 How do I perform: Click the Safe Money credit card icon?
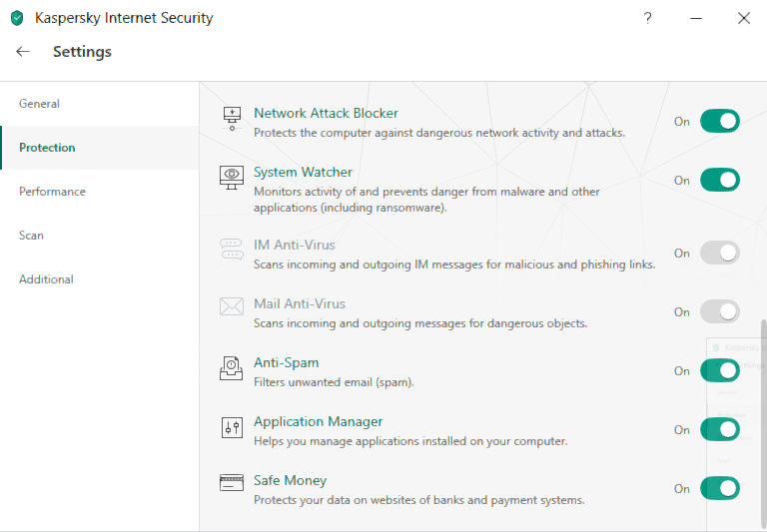click(x=232, y=483)
